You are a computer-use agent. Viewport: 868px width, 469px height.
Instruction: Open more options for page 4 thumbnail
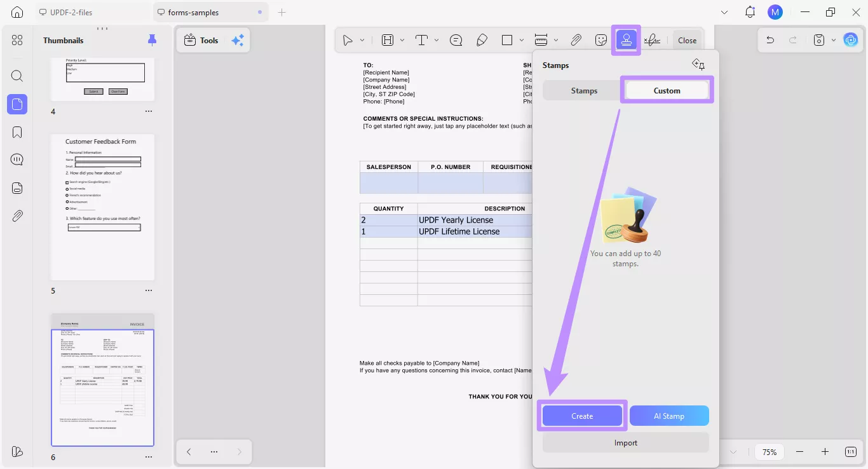tap(149, 111)
